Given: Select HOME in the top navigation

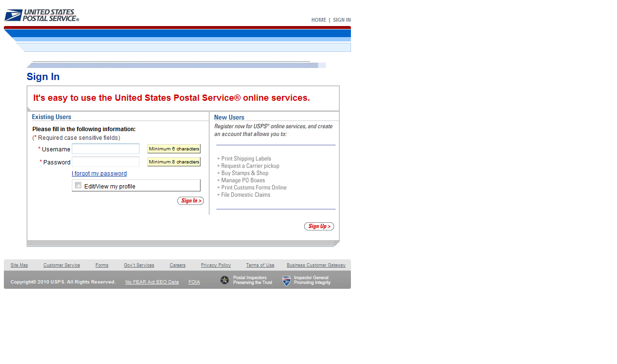Looking at the screenshot, I should click(x=319, y=20).
